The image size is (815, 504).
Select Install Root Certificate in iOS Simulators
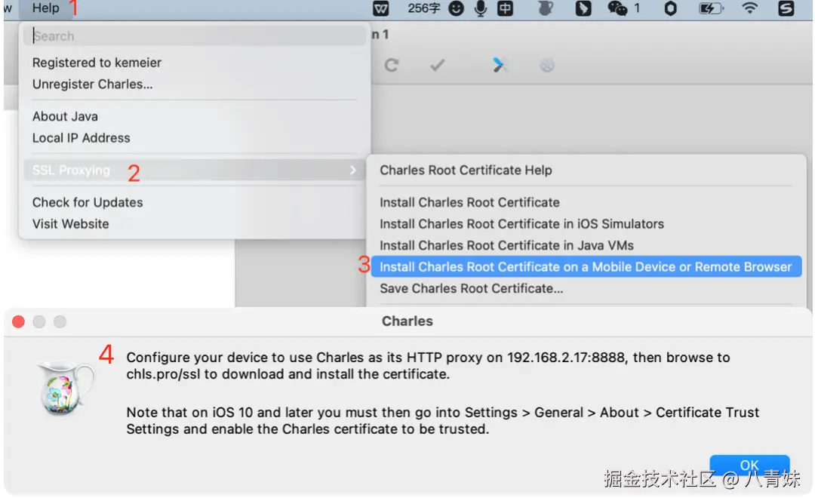click(521, 224)
